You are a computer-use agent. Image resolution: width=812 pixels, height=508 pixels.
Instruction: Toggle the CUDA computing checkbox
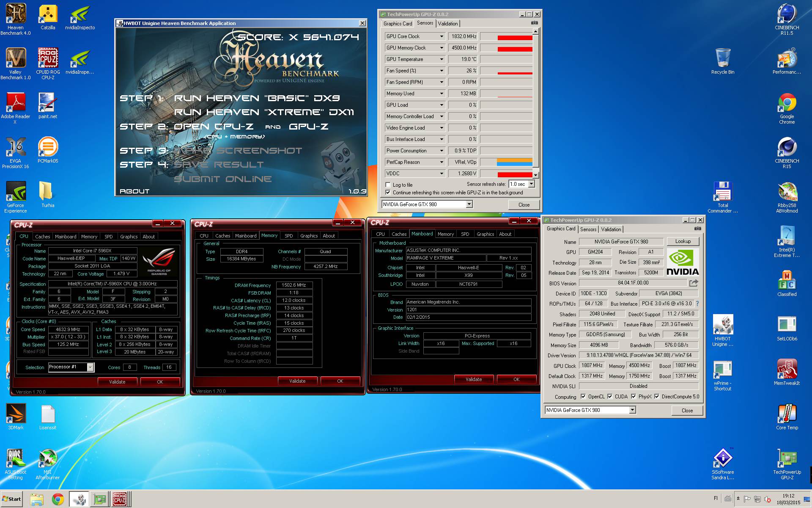pyautogui.click(x=610, y=397)
